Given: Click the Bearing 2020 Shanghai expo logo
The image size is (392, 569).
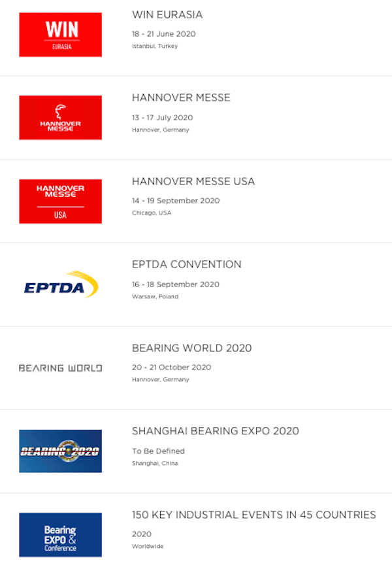Looking at the screenshot, I should point(60,451).
